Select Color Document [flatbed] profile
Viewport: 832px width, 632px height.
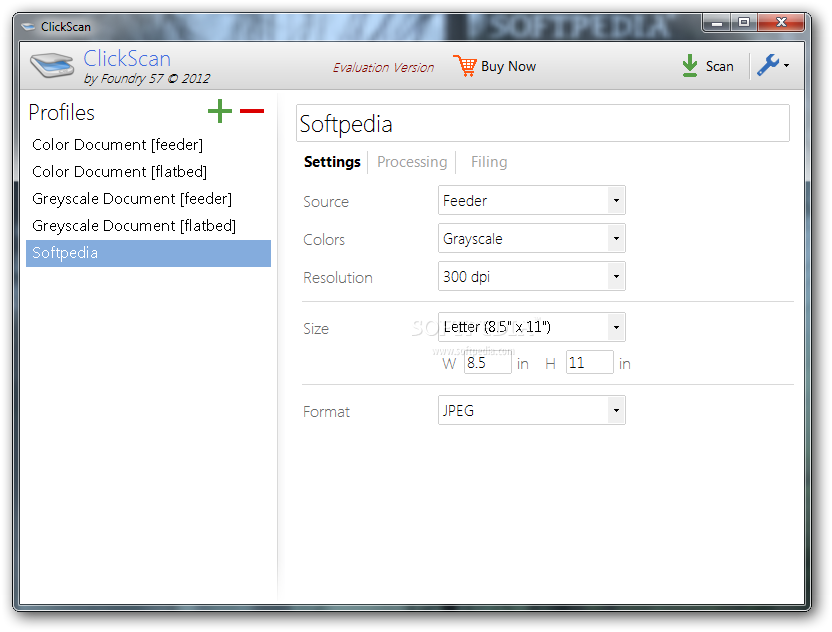(149, 172)
